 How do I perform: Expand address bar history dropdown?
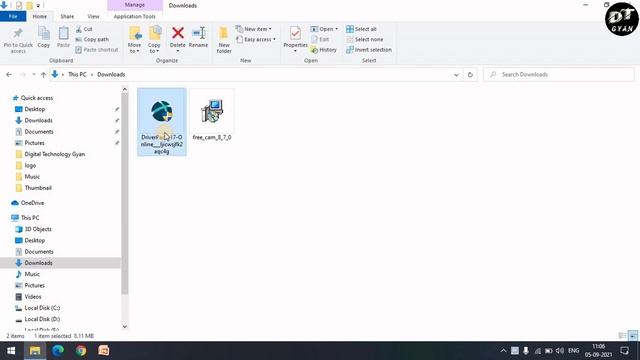pyautogui.click(x=456, y=75)
